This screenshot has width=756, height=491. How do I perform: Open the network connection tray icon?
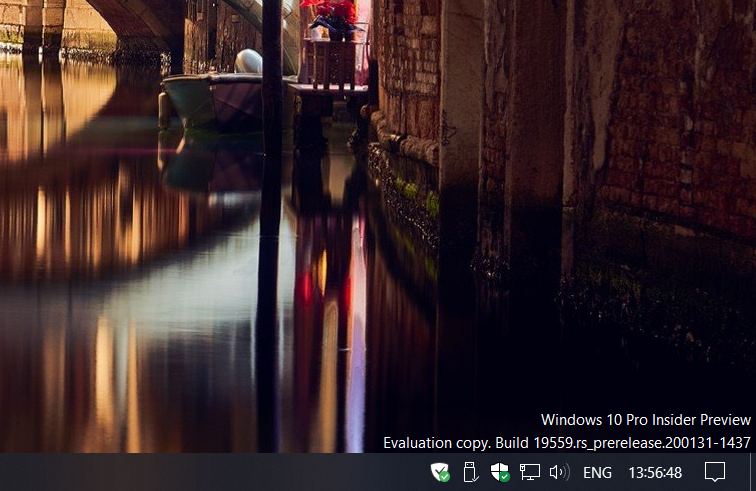(529, 472)
